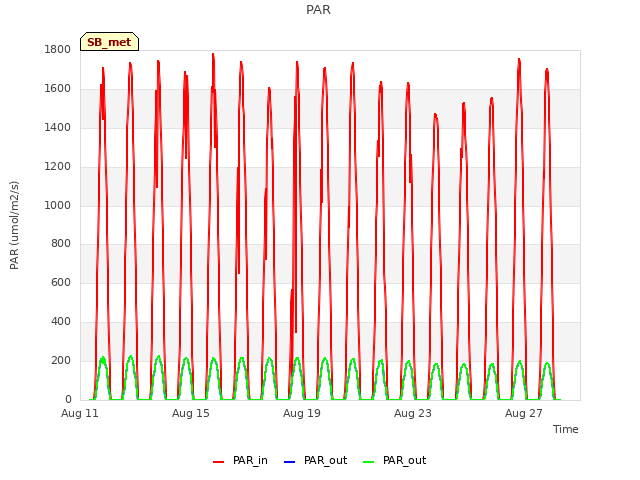Click the SB_met annotation label
Screen dimensions: 640x480
click(109, 42)
